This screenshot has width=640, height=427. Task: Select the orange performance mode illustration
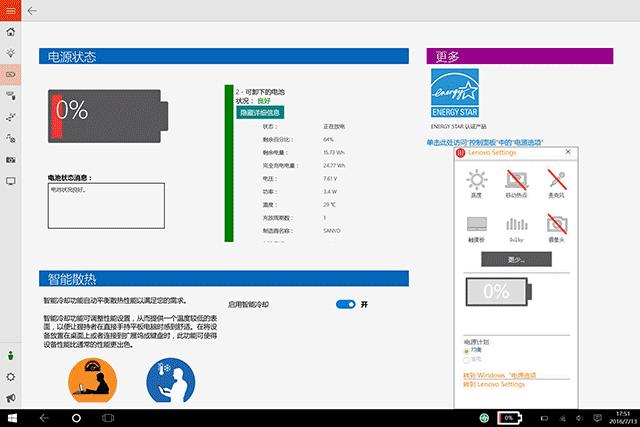pyautogui.click(x=92, y=380)
